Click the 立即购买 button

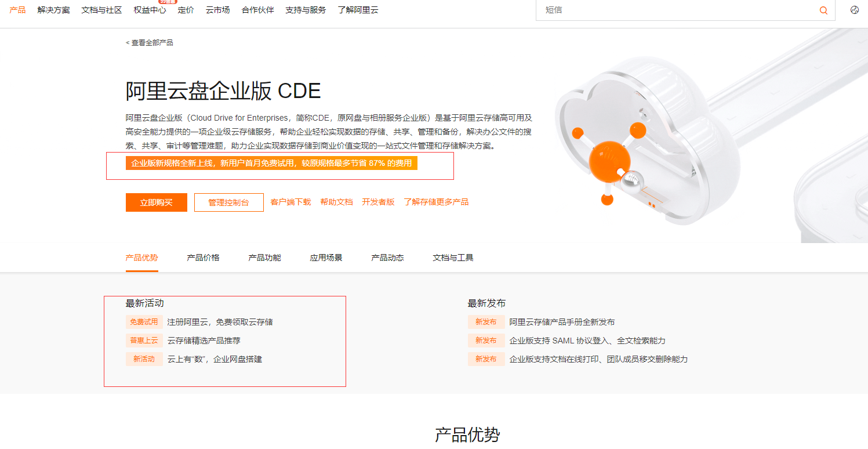[x=157, y=202]
